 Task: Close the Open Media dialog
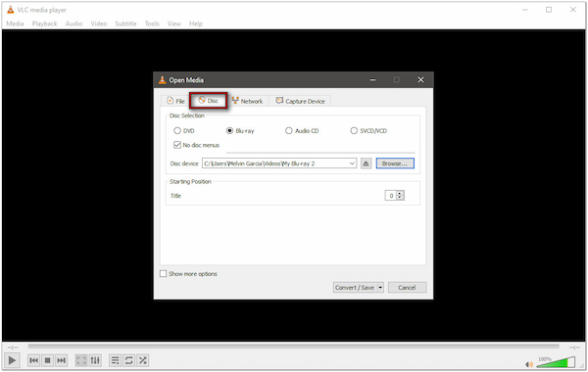(420, 80)
